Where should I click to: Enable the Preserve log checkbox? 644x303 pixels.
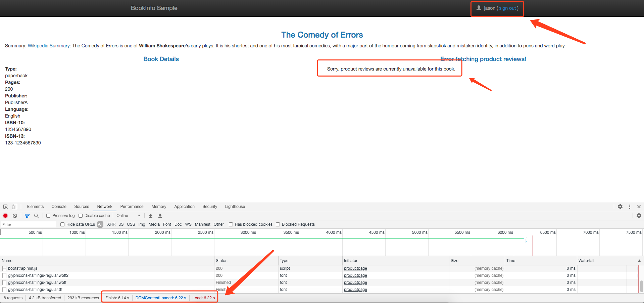click(x=48, y=216)
